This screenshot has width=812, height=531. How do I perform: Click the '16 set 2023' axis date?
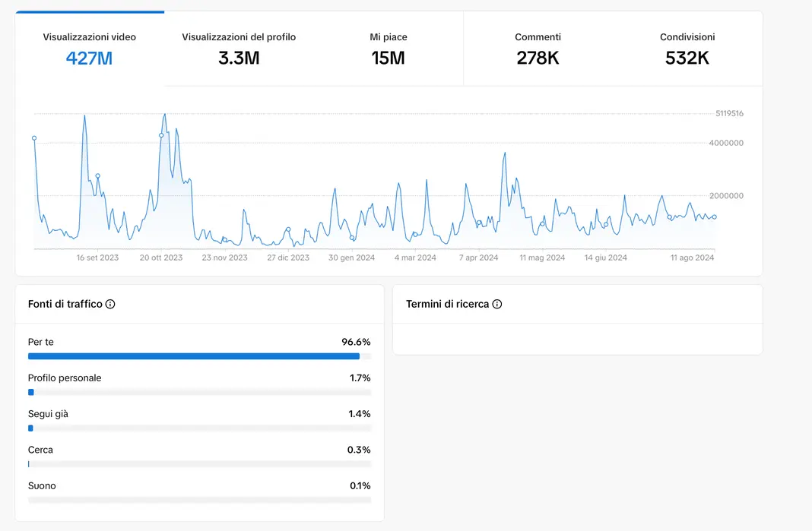(97, 258)
